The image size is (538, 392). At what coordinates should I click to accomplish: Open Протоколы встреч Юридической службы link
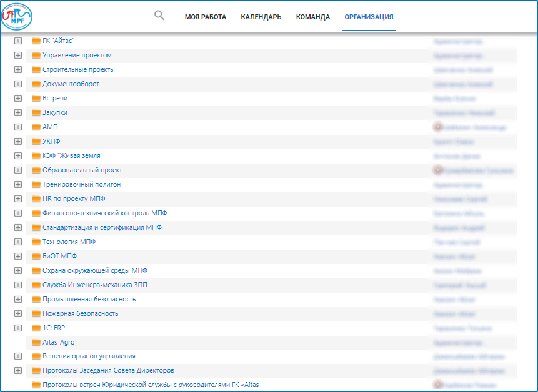[x=151, y=385]
